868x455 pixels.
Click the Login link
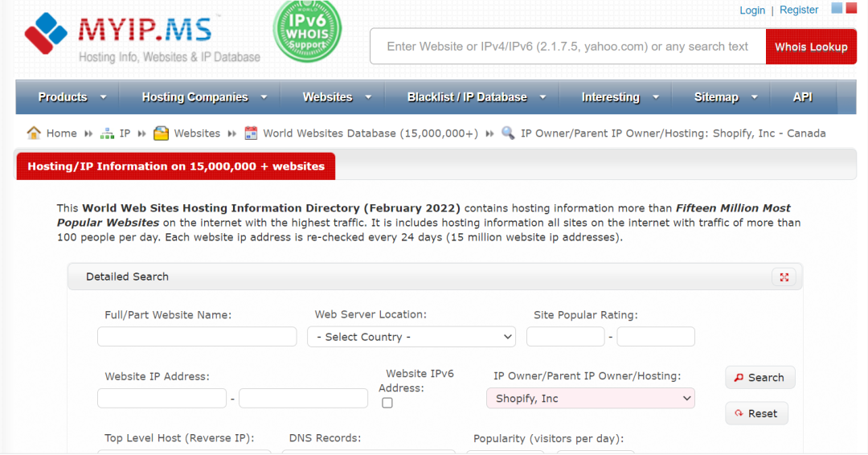tap(752, 10)
